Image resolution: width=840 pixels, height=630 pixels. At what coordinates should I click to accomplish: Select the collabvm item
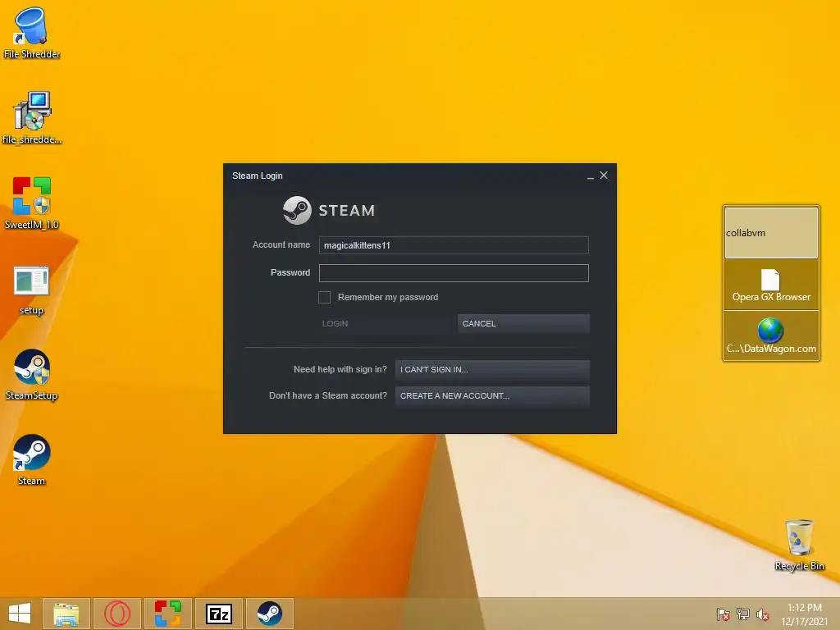771,232
